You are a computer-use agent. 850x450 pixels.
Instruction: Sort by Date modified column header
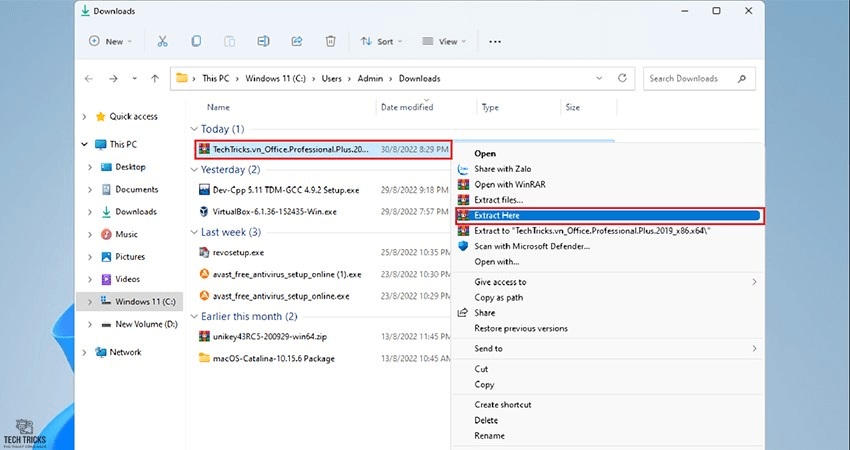[x=407, y=107]
